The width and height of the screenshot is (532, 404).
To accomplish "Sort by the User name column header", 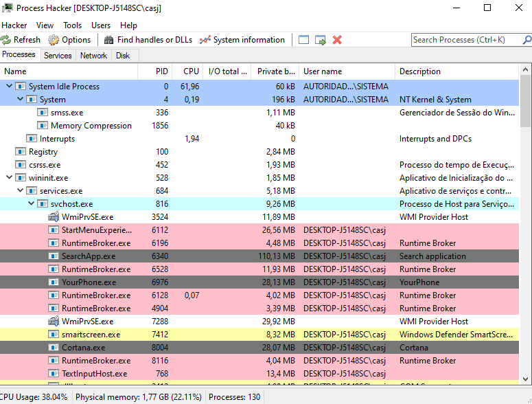I will [347, 71].
